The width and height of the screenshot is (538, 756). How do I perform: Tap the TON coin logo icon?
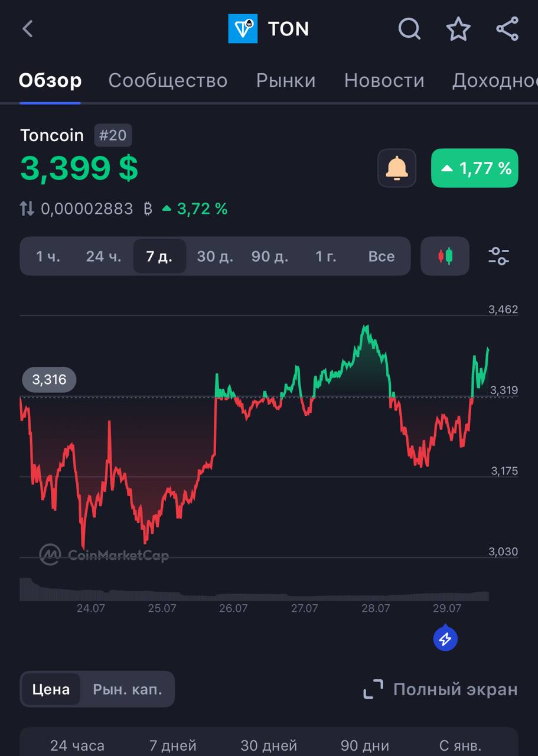click(x=243, y=29)
